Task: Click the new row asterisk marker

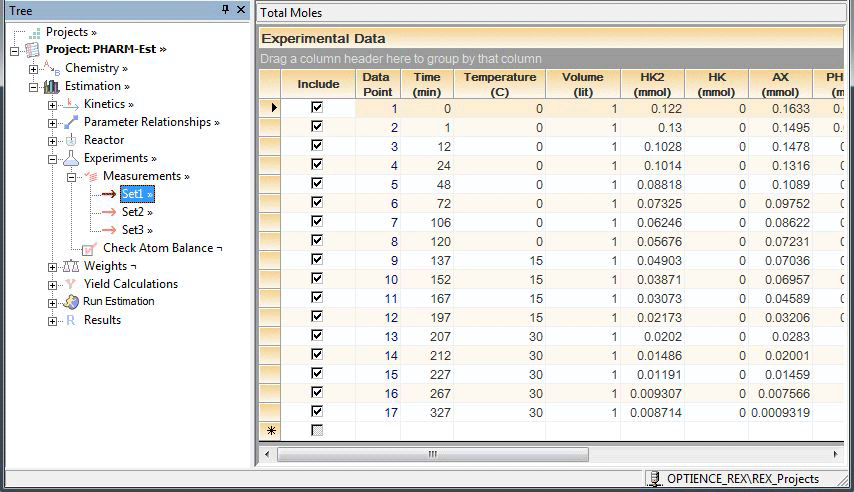Action: (x=271, y=431)
